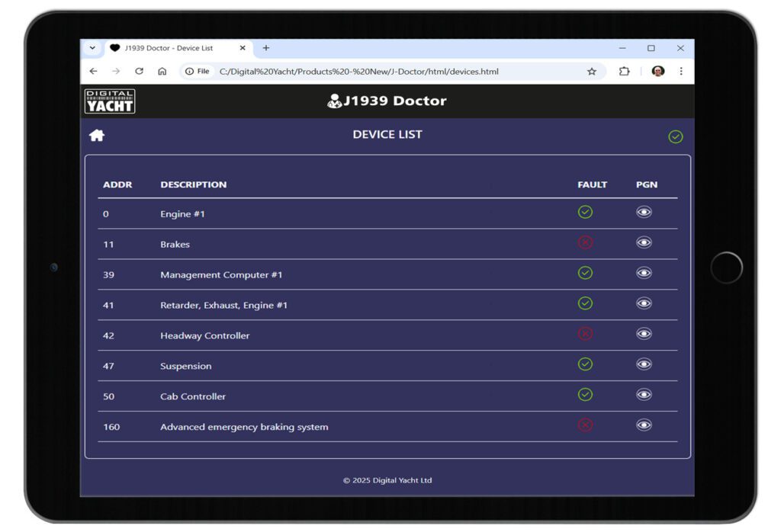The width and height of the screenshot is (781, 532).
Task: Click the Engine #1 green fault status icon
Action: [585, 212]
